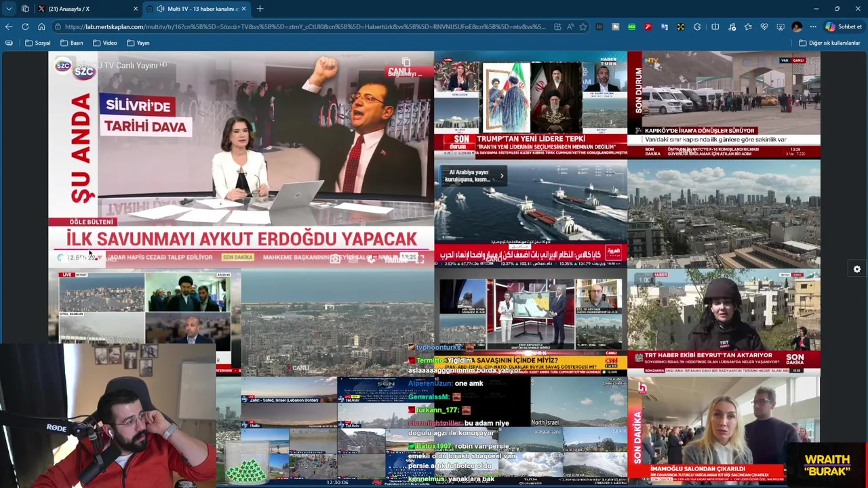868x488 pixels.
Task: Mute the Multi TV tab speaker icon
Action: 160,9
